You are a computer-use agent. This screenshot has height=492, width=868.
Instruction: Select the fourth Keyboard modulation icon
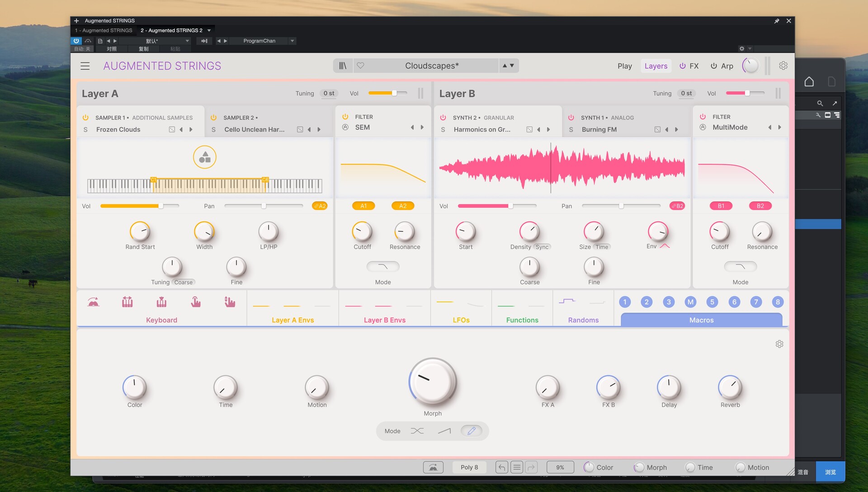pos(195,302)
